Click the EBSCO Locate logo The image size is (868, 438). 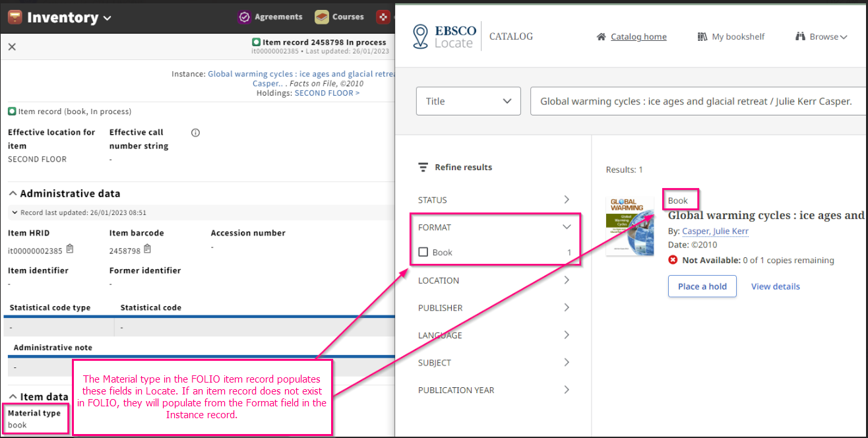click(443, 37)
